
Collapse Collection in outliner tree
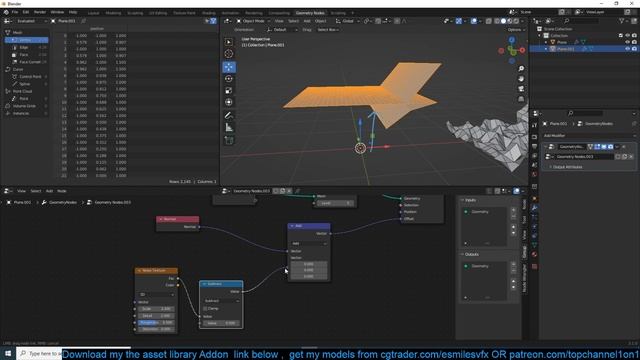point(540,36)
